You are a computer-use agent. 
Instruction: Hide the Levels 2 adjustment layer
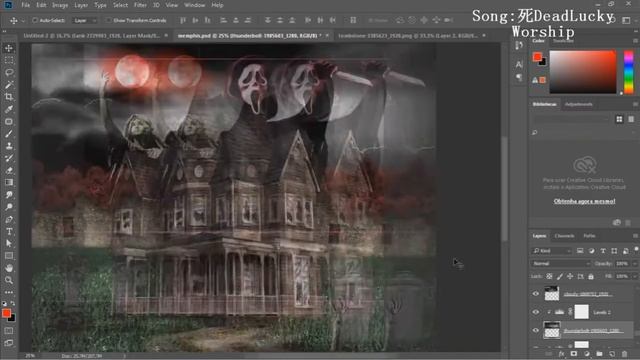(536, 312)
